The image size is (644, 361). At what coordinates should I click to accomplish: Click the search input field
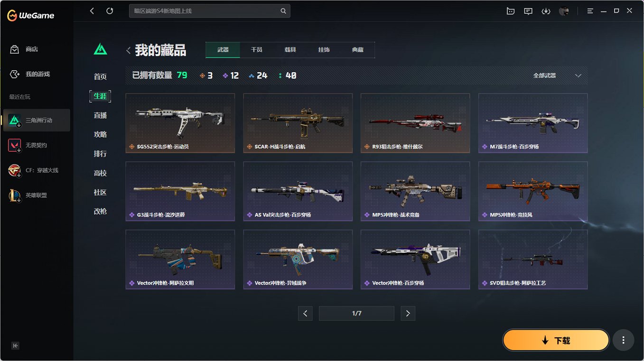[209, 11]
